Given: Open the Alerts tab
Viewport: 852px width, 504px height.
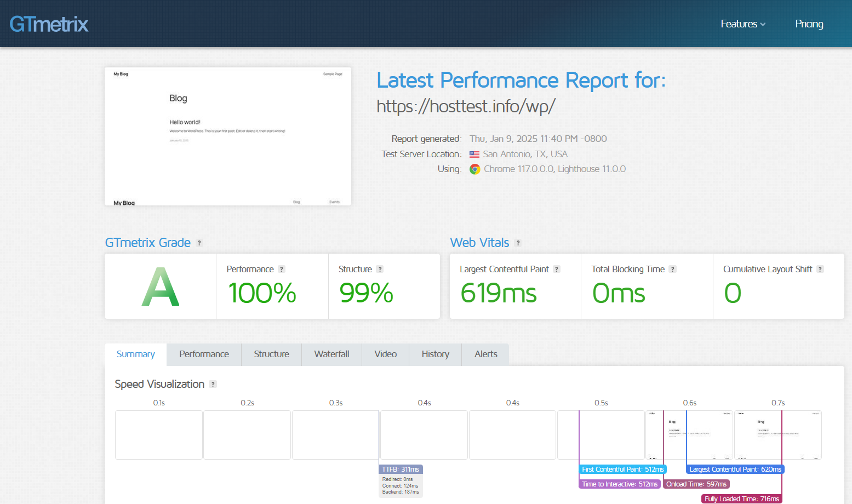Looking at the screenshot, I should coord(486,354).
